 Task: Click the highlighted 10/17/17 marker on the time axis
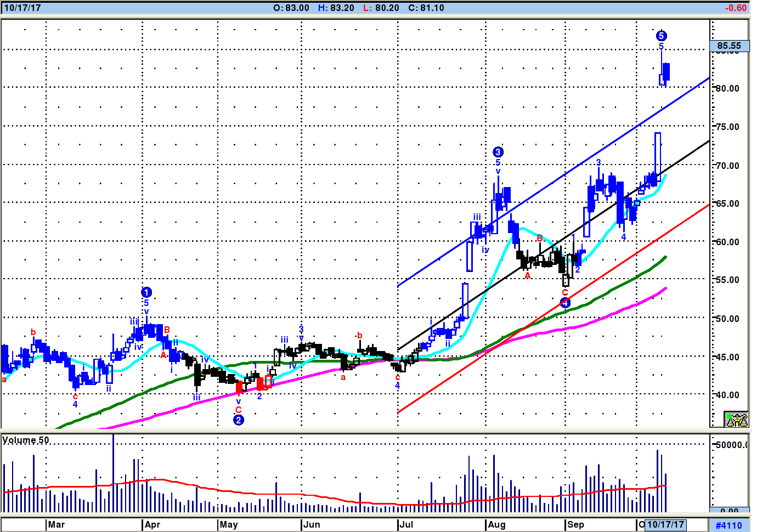[665, 524]
